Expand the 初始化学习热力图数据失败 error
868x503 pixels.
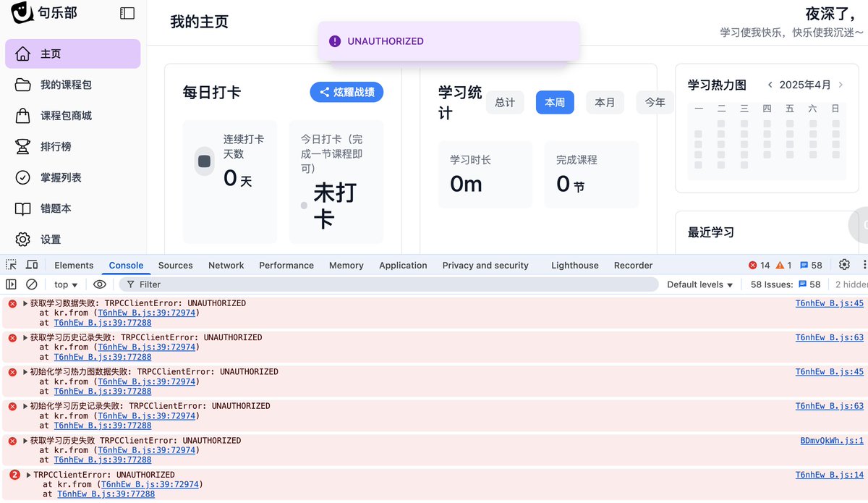(25, 371)
